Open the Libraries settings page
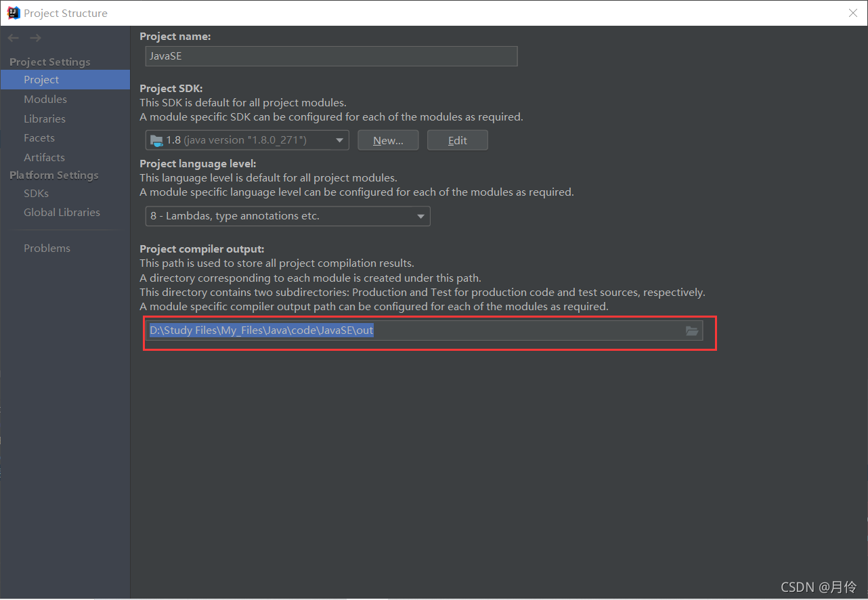Screen dimensions: 868x600 pos(45,119)
